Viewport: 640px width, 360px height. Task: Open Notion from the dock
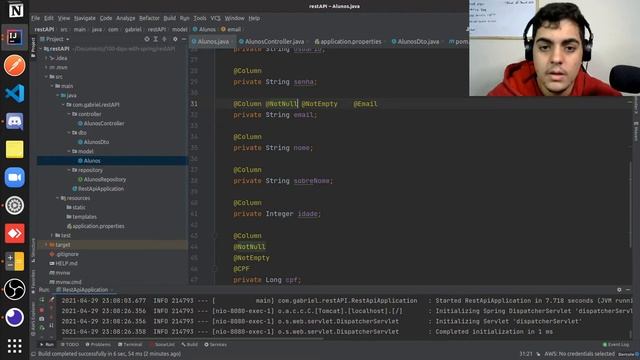[15, 10]
